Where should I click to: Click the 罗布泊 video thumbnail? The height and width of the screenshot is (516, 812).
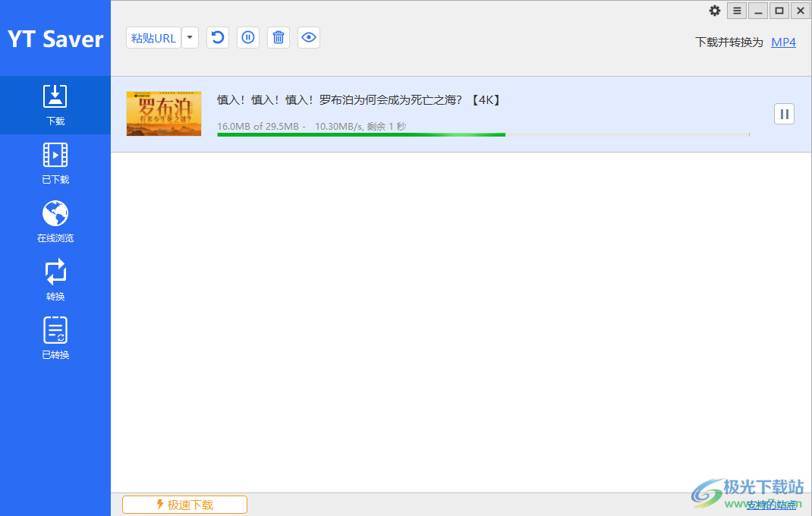164,114
